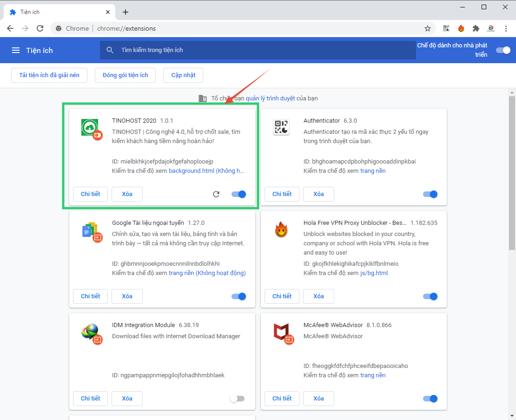Click the chrome://extensions address bar

click(243, 29)
